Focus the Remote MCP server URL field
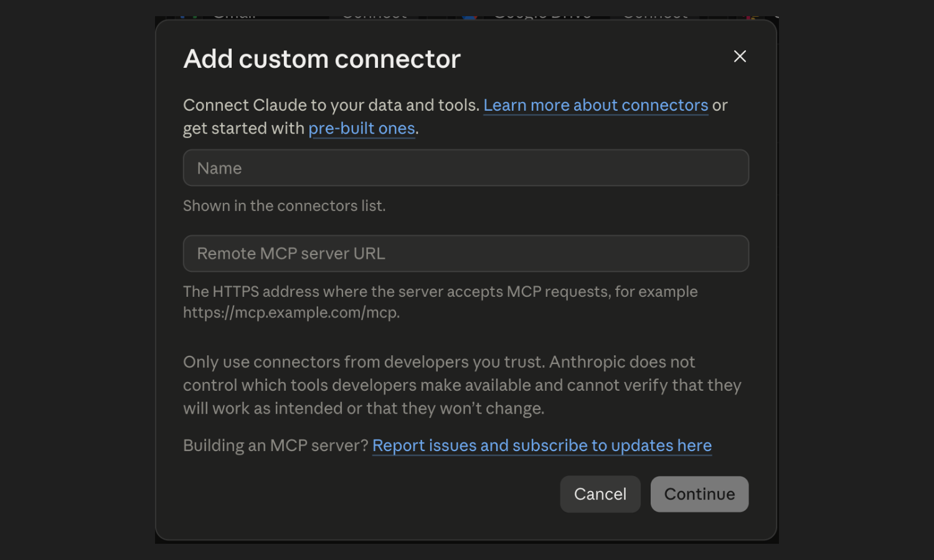The image size is (934, 560). click(x=466, y=253)
